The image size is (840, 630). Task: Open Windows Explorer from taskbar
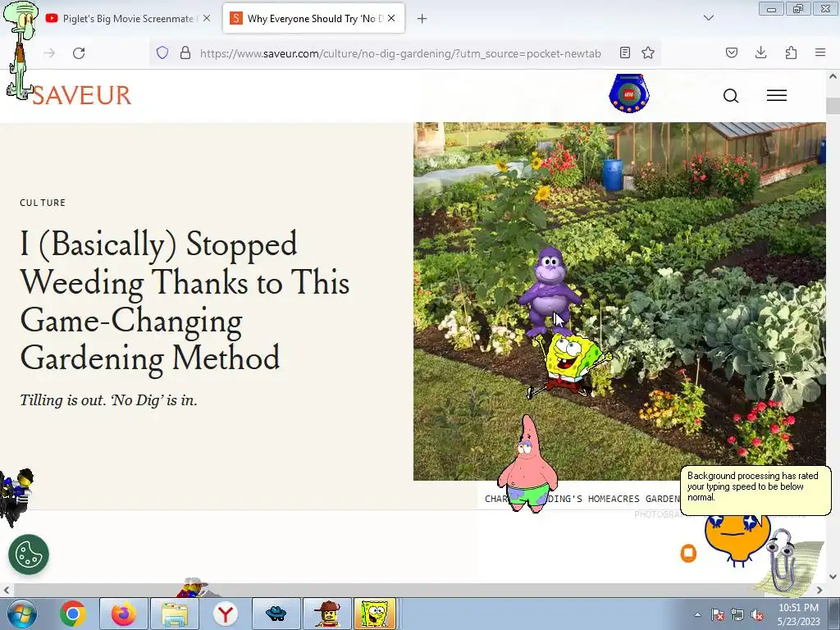coord(175,614)
